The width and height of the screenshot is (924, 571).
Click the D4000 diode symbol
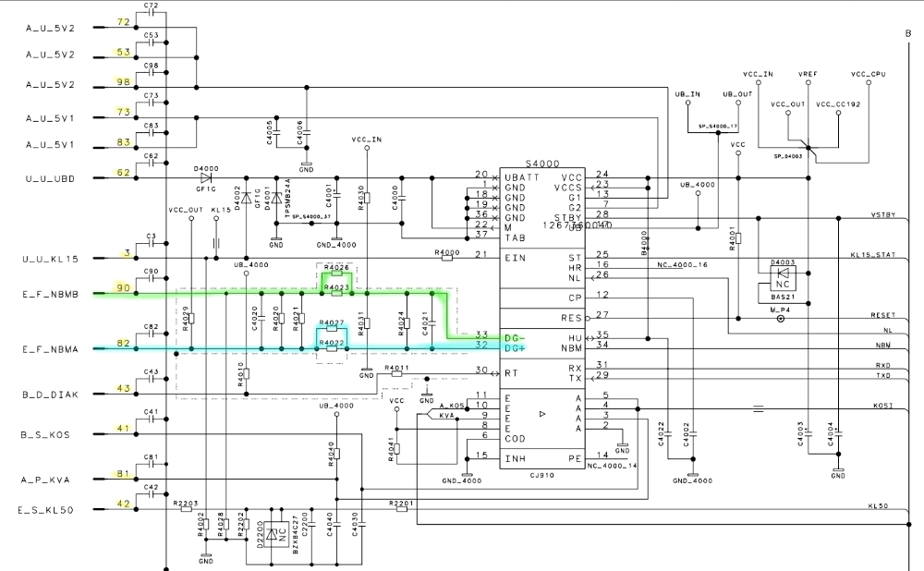[x=206, y=177]
